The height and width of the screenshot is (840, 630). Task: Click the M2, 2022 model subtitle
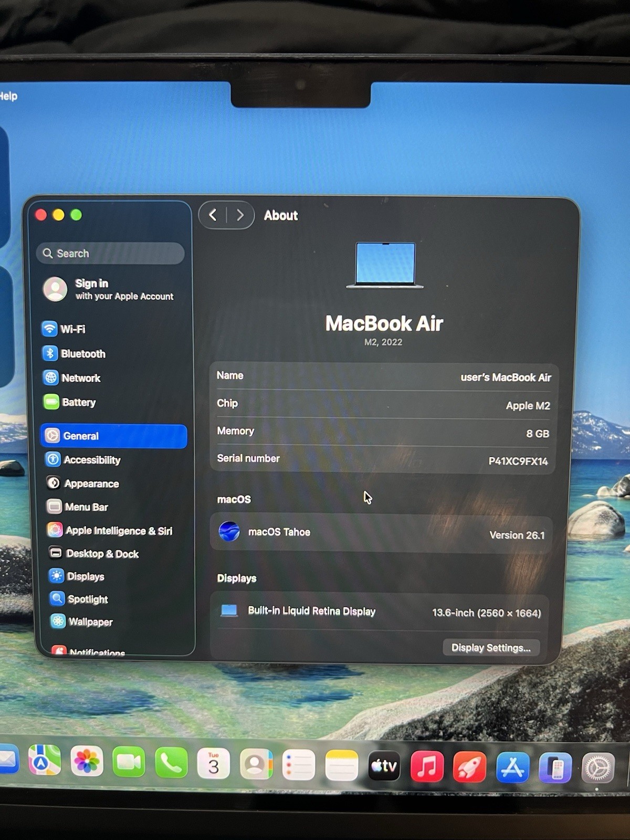click(383, 342)
